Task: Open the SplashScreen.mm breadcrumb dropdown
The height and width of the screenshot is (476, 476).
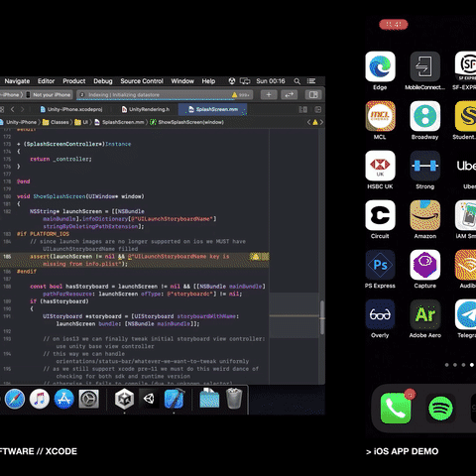Action: click(x=119, y=122)
